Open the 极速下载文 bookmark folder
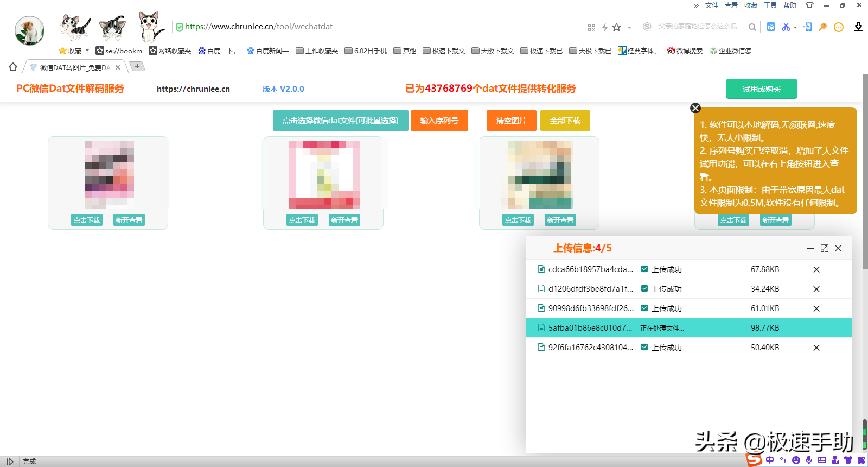The image size is (868, 467). [444, 51]
